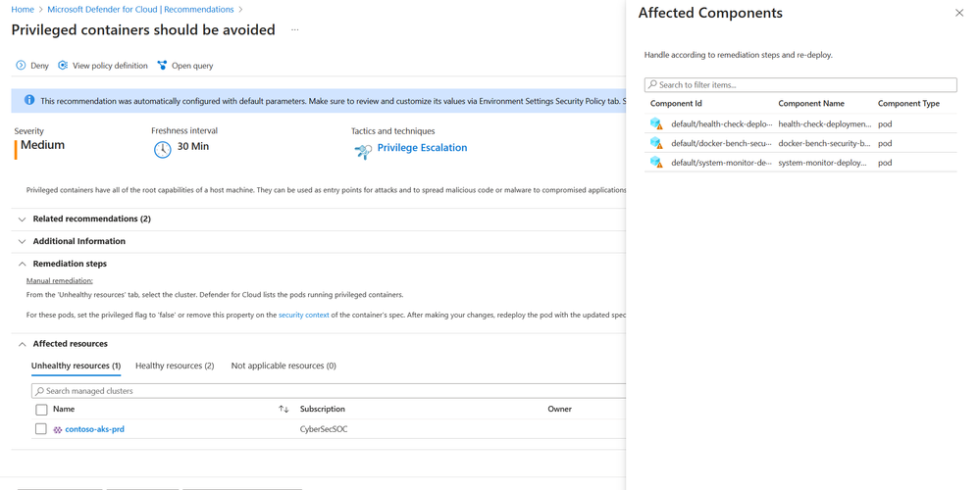Viewport: 980px width, 490px height.
Task: Click View policy definition label
Action: click(110, 66)
